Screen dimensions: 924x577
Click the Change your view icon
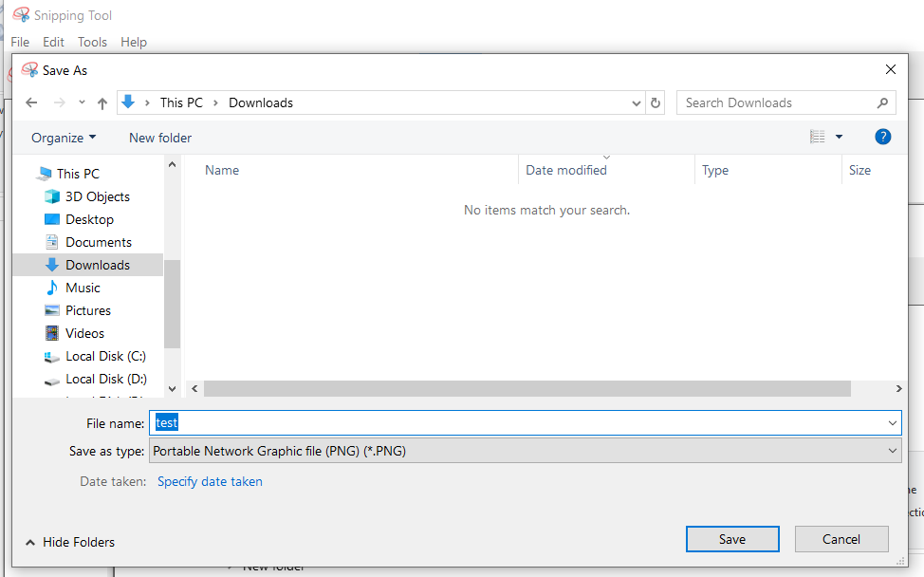tap(817, 138)
